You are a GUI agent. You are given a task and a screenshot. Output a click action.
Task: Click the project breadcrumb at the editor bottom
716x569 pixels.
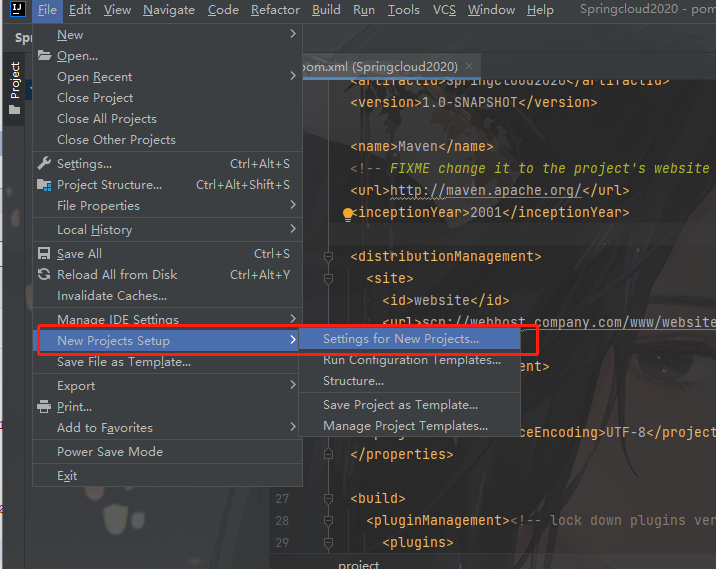tap(358, 564)
